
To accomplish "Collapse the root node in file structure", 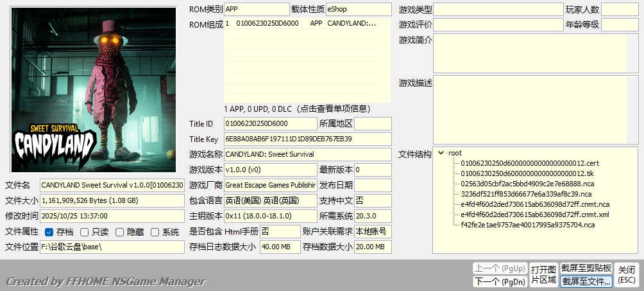I will pyautogui.click(x=441, y=154).
